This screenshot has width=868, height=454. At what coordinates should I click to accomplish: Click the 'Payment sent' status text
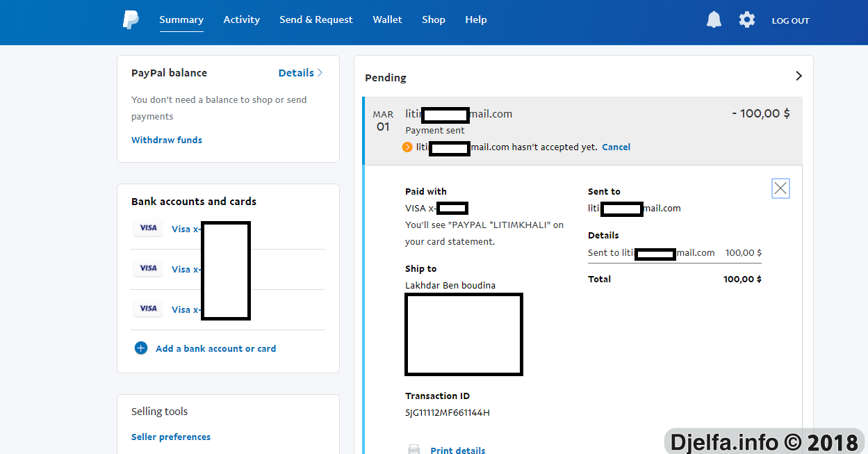435,130
